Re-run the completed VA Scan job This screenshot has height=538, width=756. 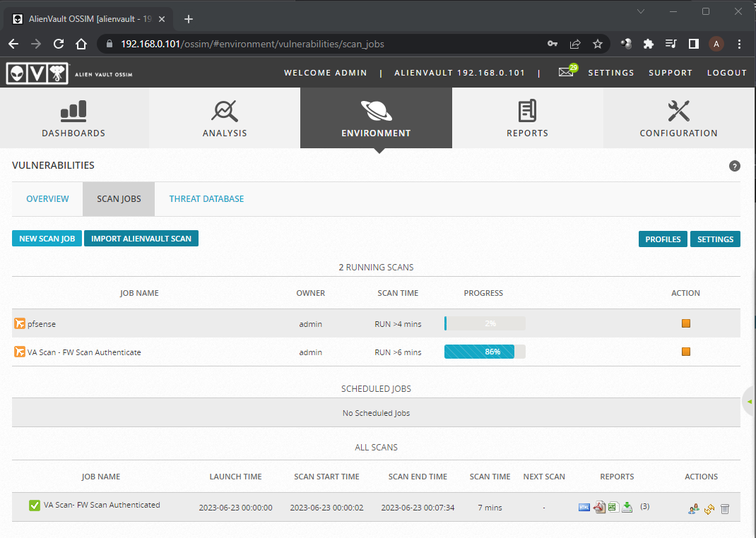tap(709, 508)
